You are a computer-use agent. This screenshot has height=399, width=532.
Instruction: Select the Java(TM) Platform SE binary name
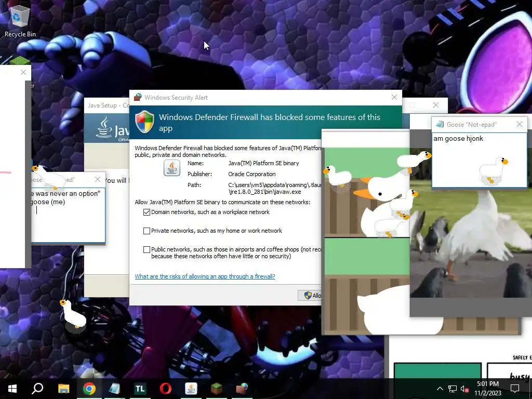pos(263,163)
